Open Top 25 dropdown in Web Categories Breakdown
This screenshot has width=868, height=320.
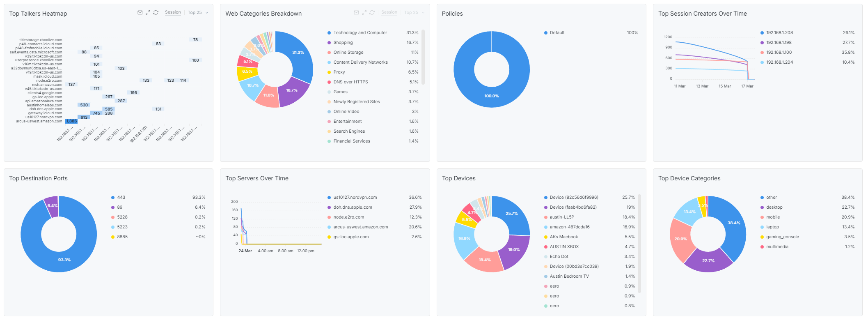pyautogui.click(x=414, y=13)
